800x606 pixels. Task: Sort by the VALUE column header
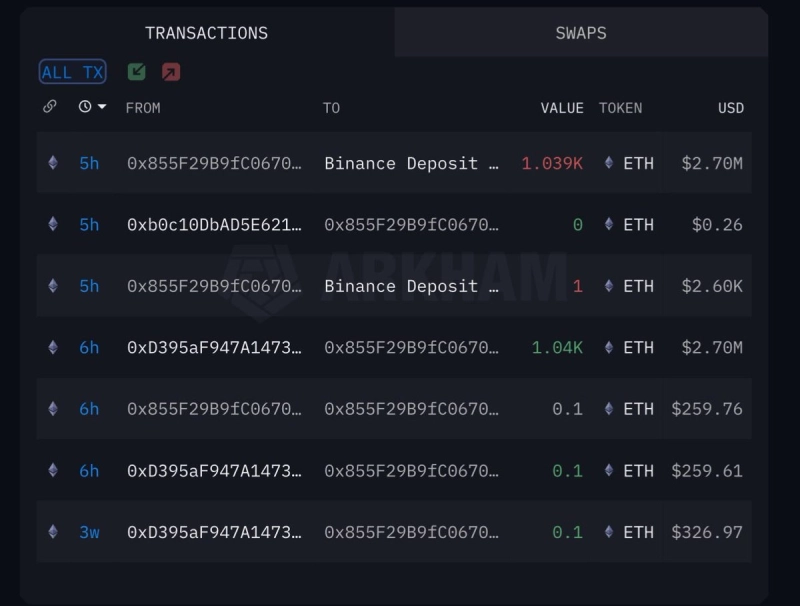[562, 108]
